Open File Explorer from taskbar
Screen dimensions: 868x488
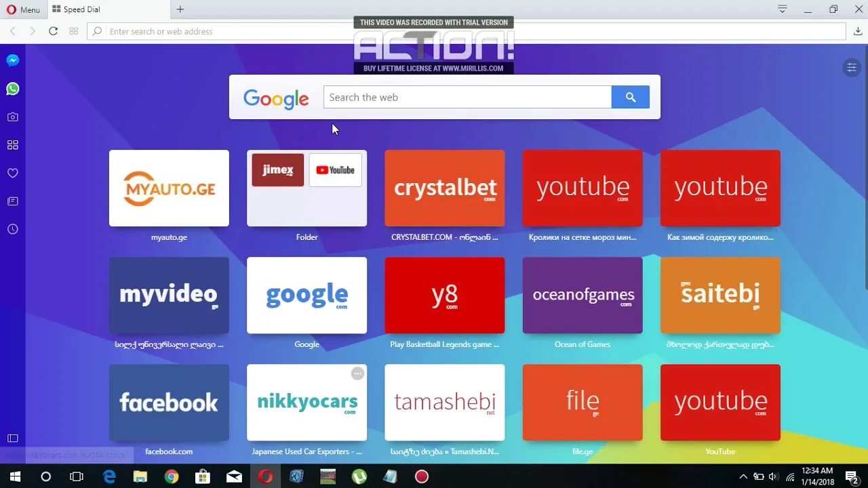140,476
